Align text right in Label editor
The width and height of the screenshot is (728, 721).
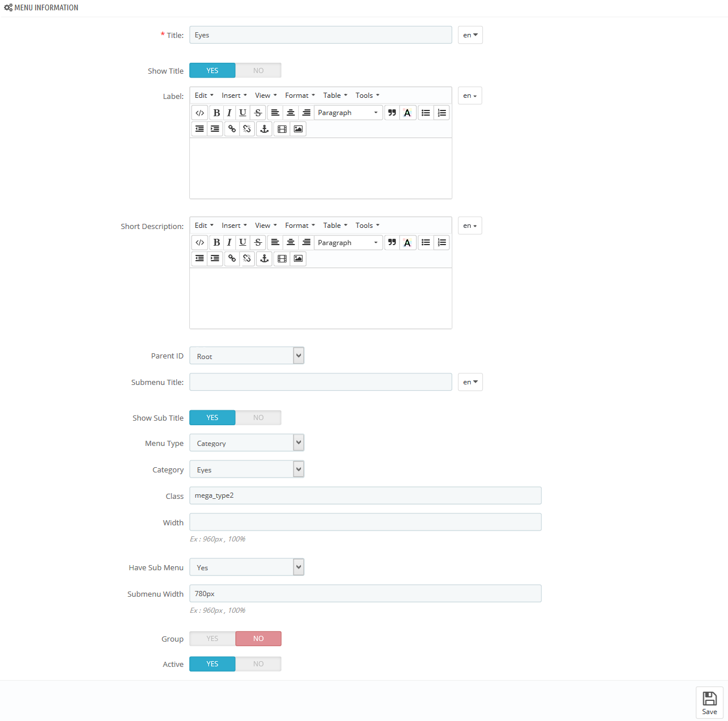pos(306,113)
